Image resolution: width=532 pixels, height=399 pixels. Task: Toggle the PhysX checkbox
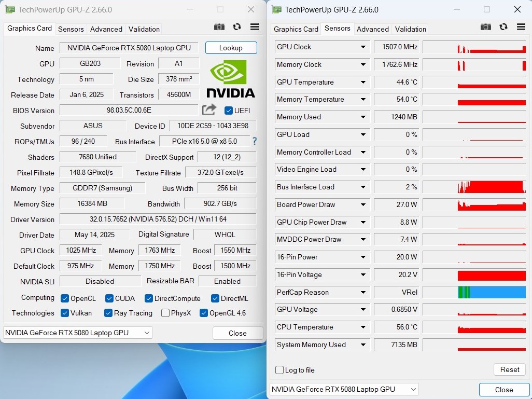click(165, 313)
